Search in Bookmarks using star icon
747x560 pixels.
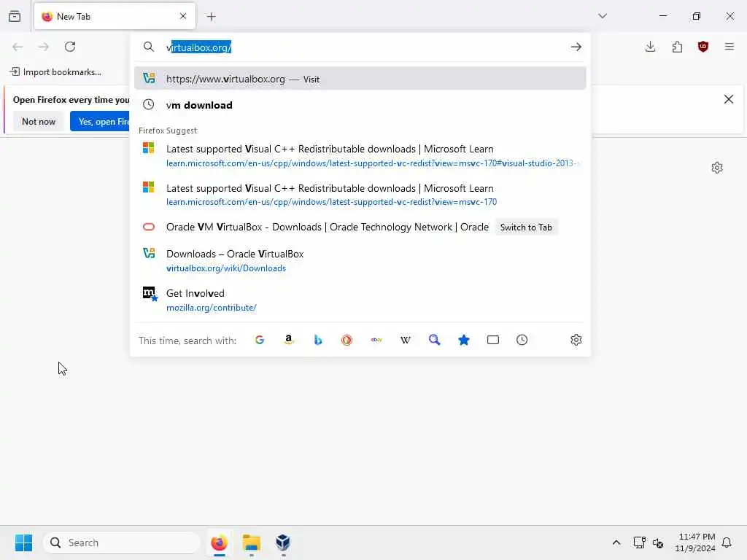pos(463,340)
